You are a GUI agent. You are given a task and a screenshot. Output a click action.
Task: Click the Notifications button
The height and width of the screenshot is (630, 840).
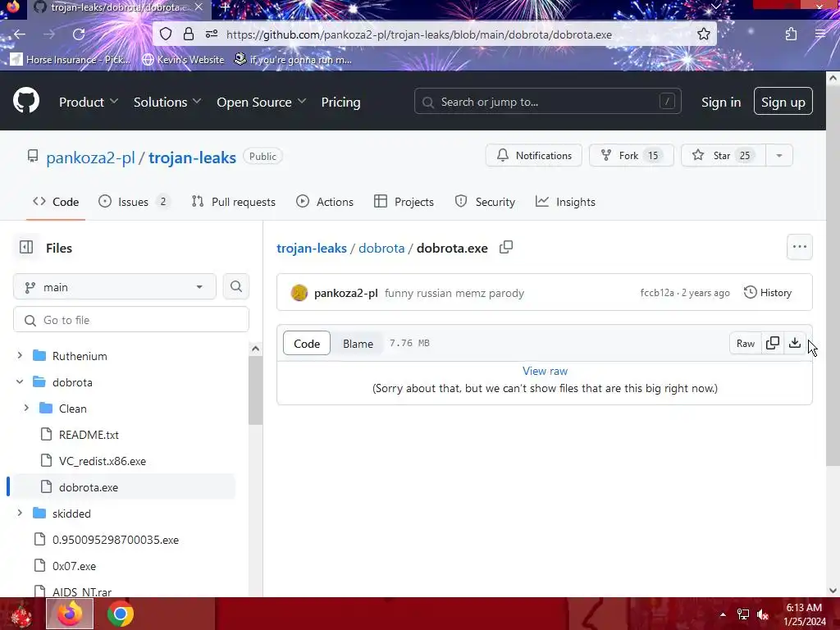(533, 155)
